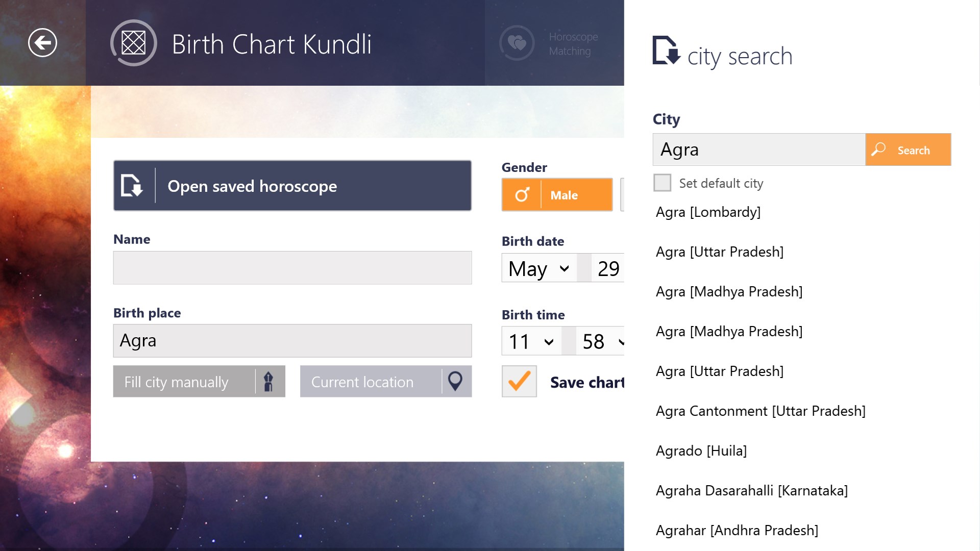Click the pen icon on Fill city manually
The width and height of the screenshot is (980, 551).
click(x=268, y=382)
